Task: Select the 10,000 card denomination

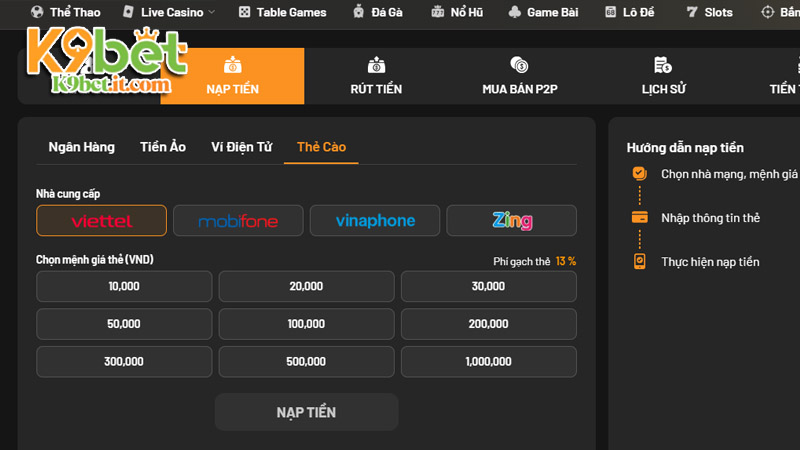Action: tap(124, 286)
